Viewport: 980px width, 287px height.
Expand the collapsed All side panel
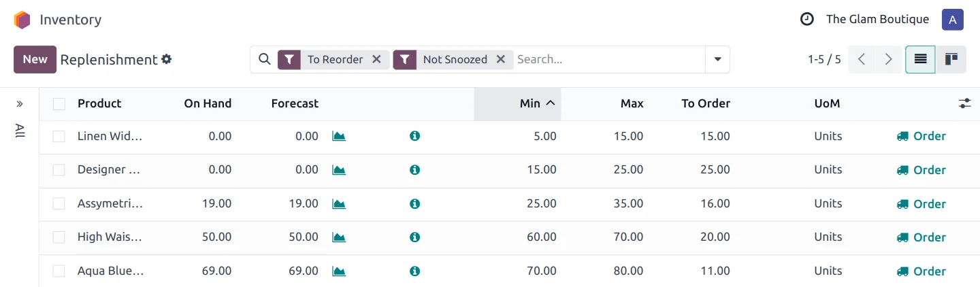point(20,104)
